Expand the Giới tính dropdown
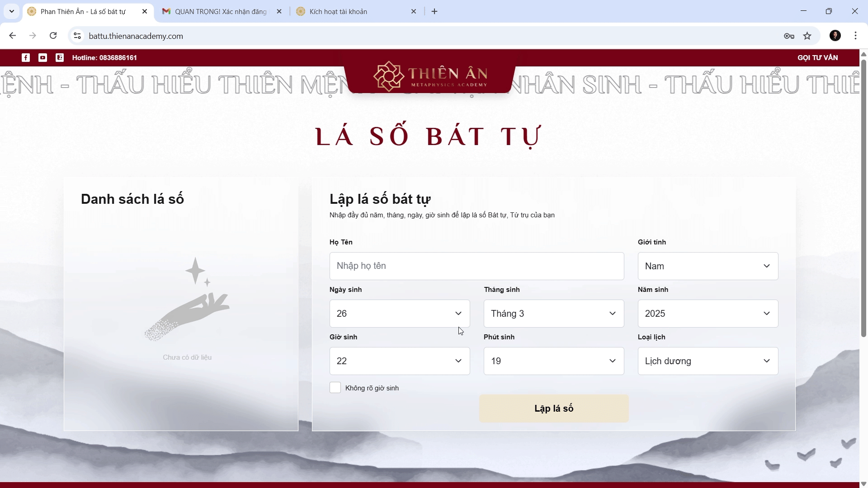This screenshot has height=488, width=868. click(x=708, y=266)
